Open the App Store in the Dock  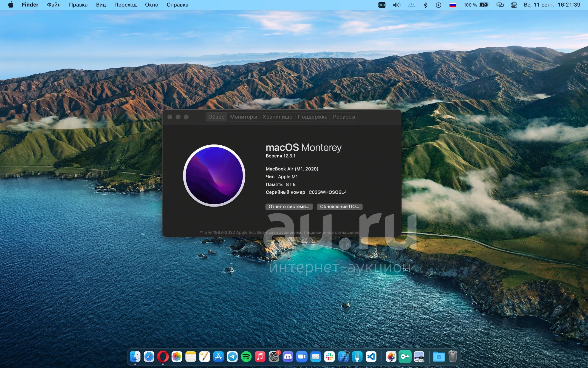[218, 357]
